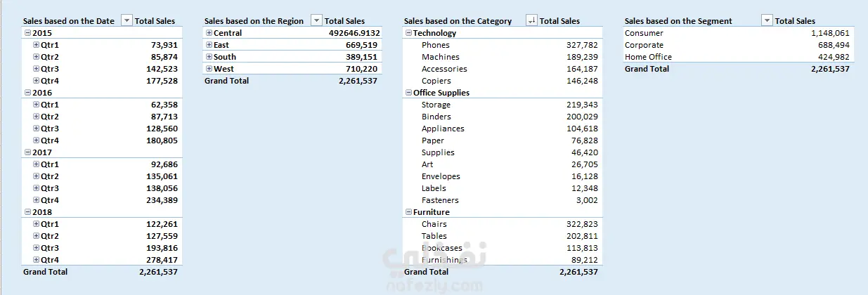This screenshot has height=295, width=868.
Task: Open the Sales based on the Category sort dropdown
Action: [531, 21]
